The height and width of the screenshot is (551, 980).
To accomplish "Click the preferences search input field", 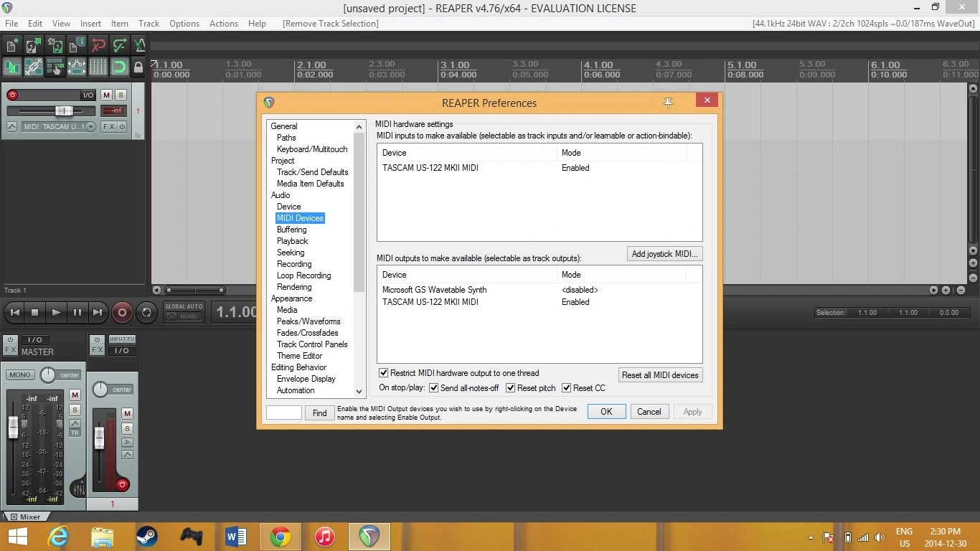I will click(x=284, y=413).
